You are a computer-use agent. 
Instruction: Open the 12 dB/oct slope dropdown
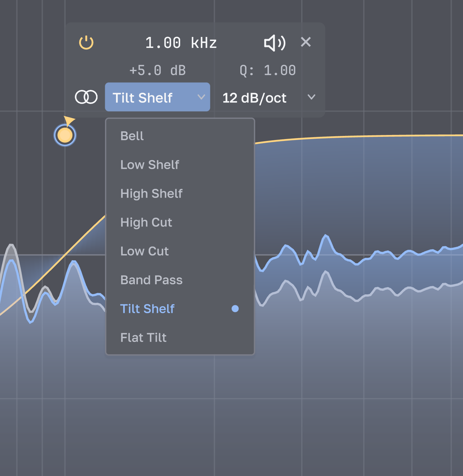coord(268,98)
